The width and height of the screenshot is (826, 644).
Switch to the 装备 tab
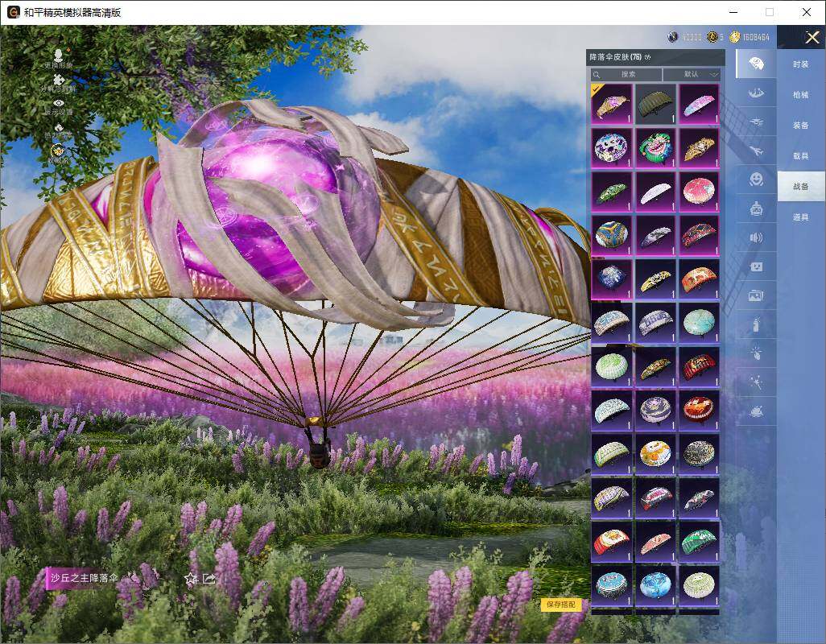point(801,126)
